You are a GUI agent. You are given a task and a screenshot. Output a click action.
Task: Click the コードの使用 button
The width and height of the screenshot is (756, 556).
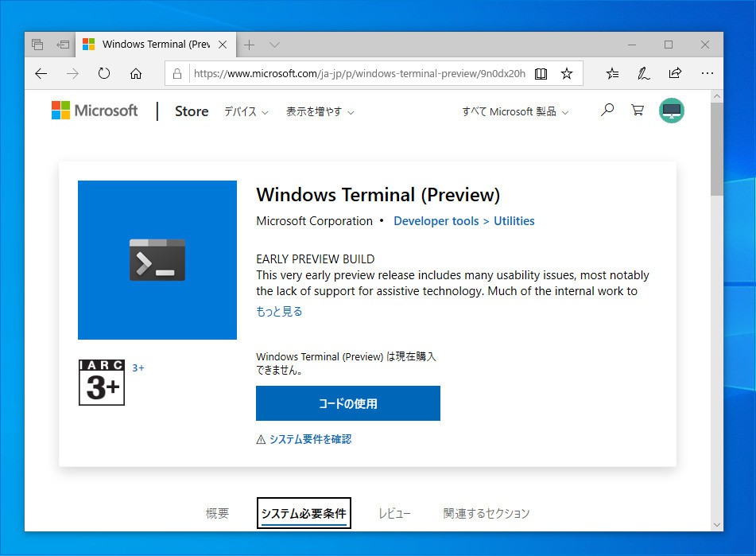(348, 403)
